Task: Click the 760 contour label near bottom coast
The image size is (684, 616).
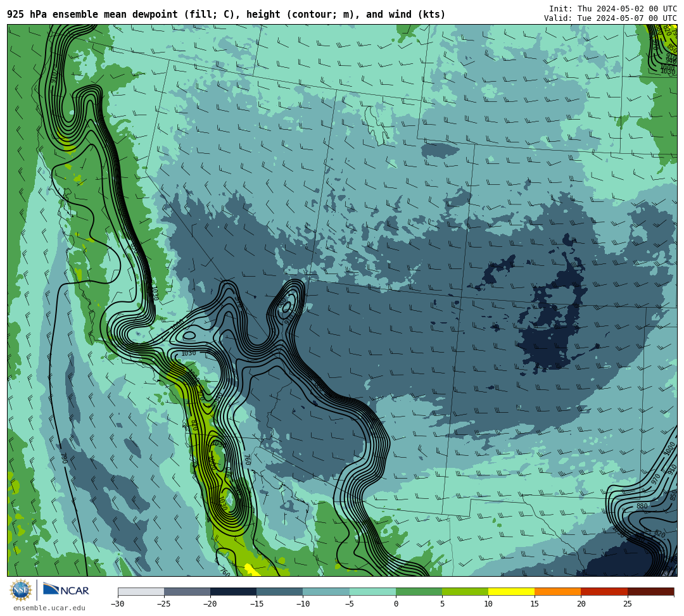Action: (224, 571)
